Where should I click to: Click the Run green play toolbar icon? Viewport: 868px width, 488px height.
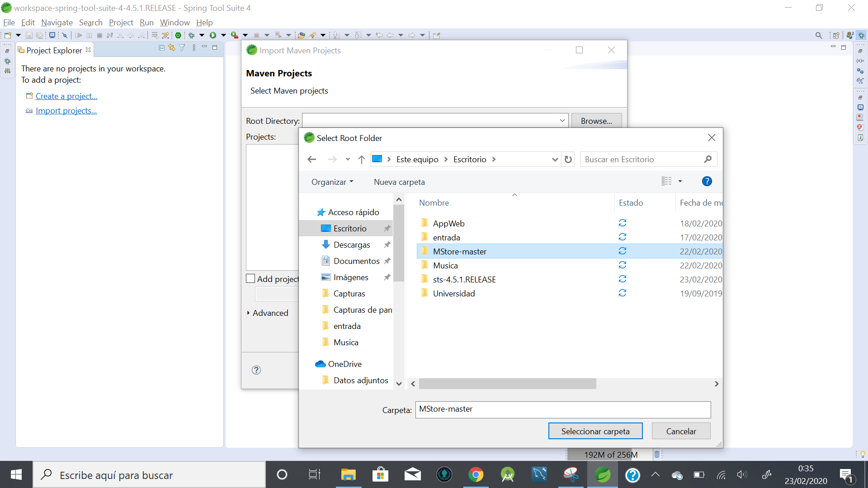212,35
